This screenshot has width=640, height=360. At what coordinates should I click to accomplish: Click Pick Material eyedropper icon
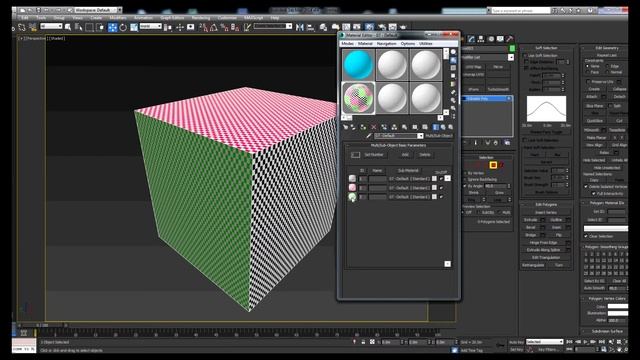click(369, 136)
